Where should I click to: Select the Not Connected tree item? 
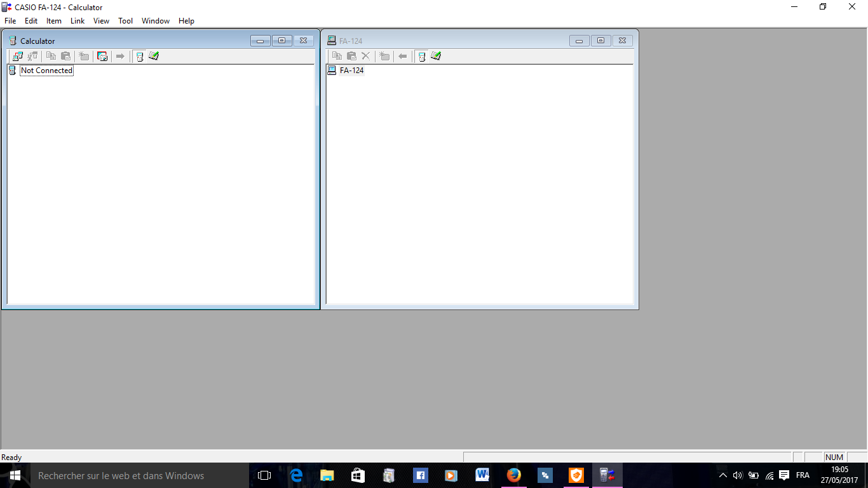click(46, 71)
